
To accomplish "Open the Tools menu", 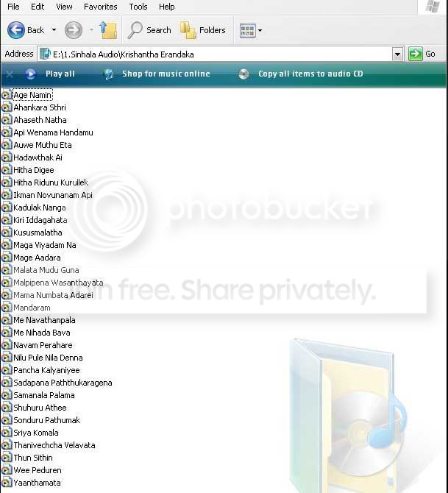I will click(x=138, y=7).
